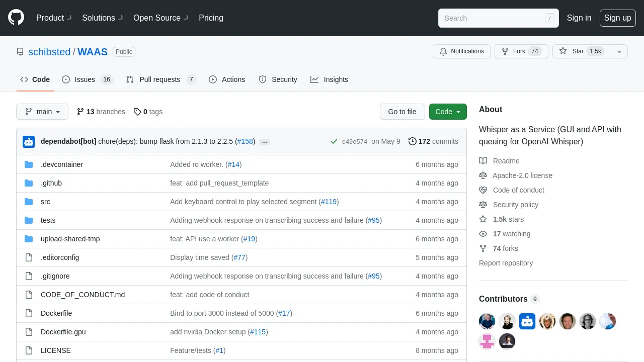Click Go to file button
The height and width of the screenshot is (362, 644).
click(403, 112)
